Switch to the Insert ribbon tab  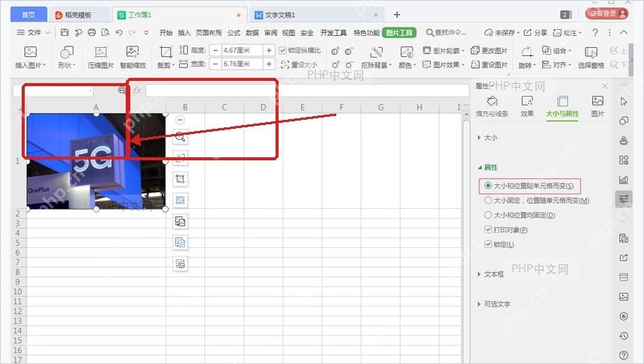tap(184, 33)
